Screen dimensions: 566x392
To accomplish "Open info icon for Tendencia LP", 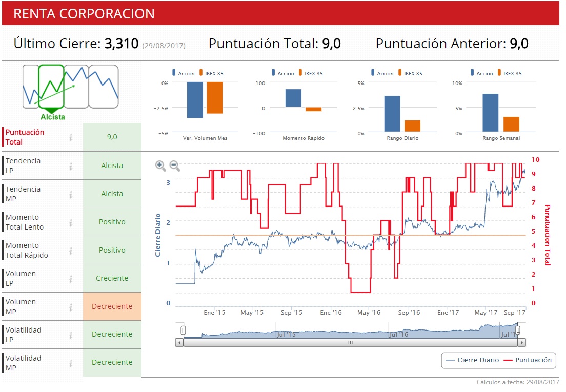I will pos(71,166).
